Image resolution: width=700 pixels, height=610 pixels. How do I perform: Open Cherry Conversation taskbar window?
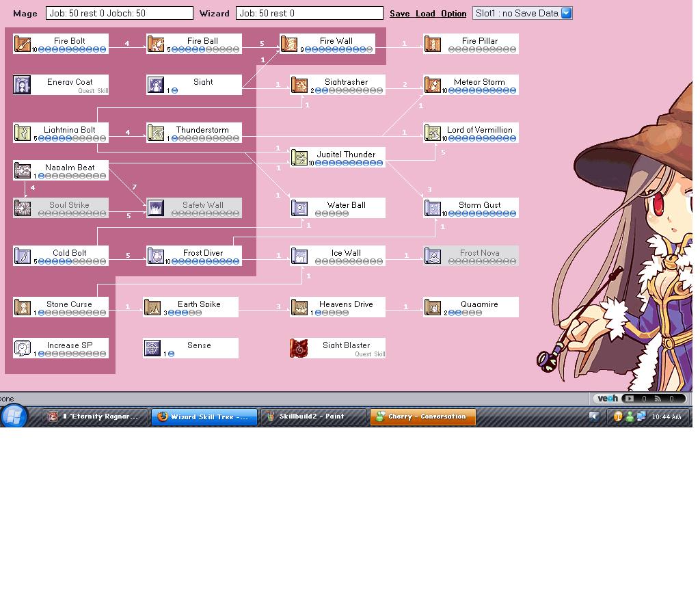tap(422, 416)
